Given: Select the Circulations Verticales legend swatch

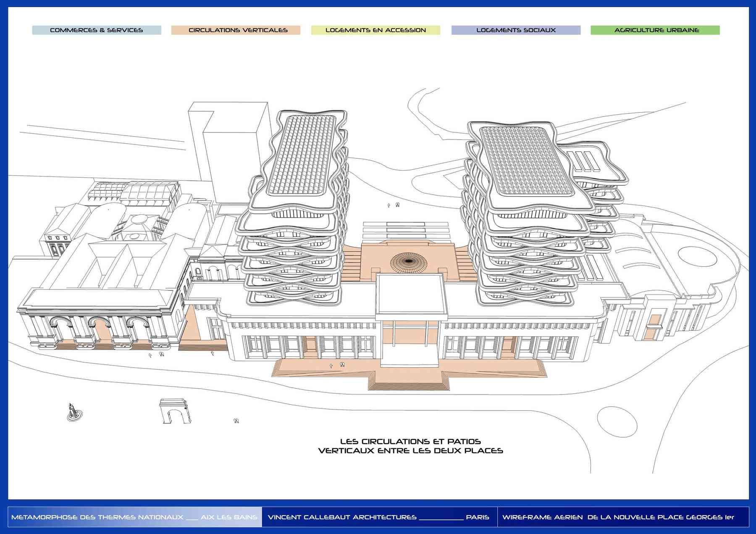Looking at the screenshot, I should coord(236,30).
